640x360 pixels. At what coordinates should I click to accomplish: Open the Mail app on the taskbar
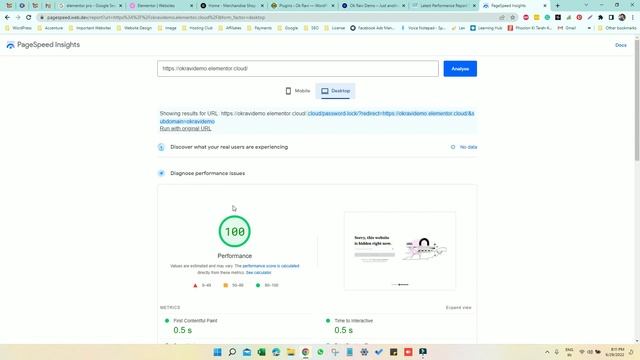[247, 352]
